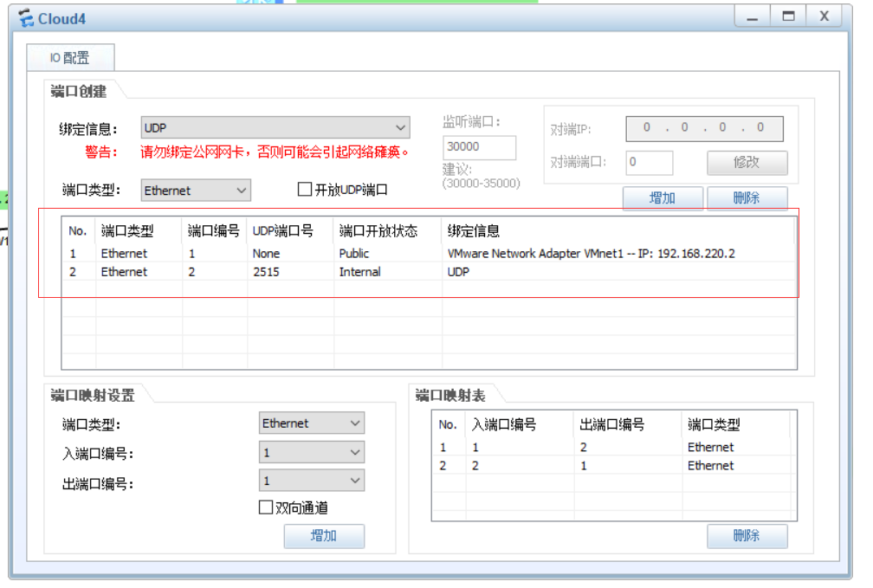Click the UDP端口号 column header
Image resolution: width=873 pixels, height=588 pixels.
pyautogui.click(x=290, y=230)
